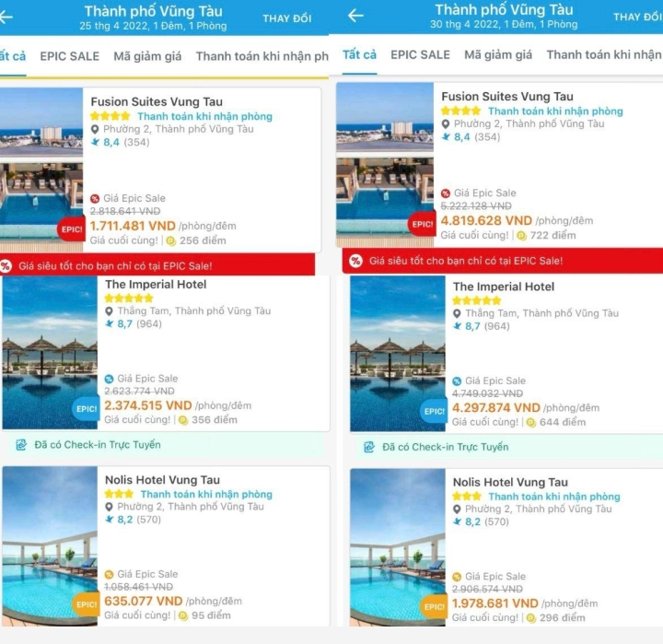Click the online check-in icon below 356 điểm
The width and height of the screenshot is (663, 644).
click(21, 445)
